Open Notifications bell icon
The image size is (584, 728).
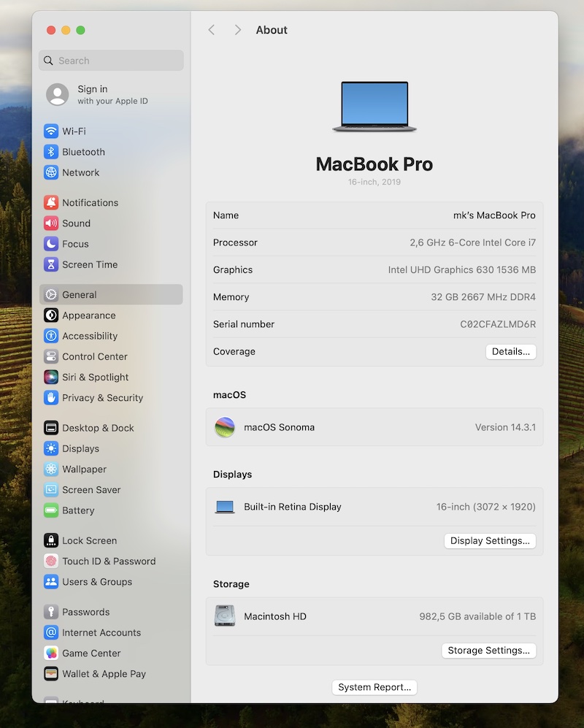(x=51, y=203)
